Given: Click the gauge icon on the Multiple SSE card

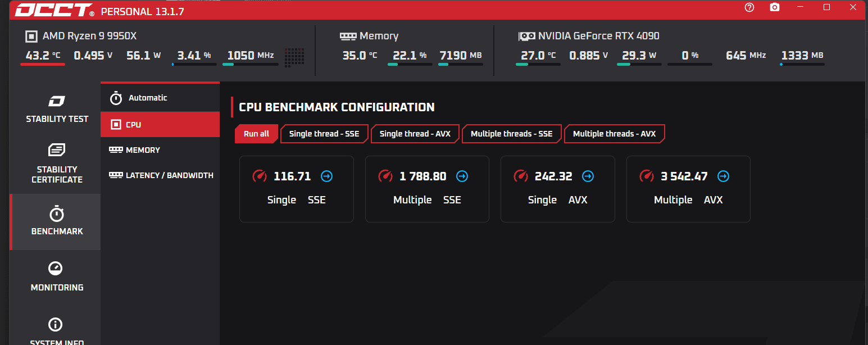Looking at the screenshot, I should (x=385, y=176).
